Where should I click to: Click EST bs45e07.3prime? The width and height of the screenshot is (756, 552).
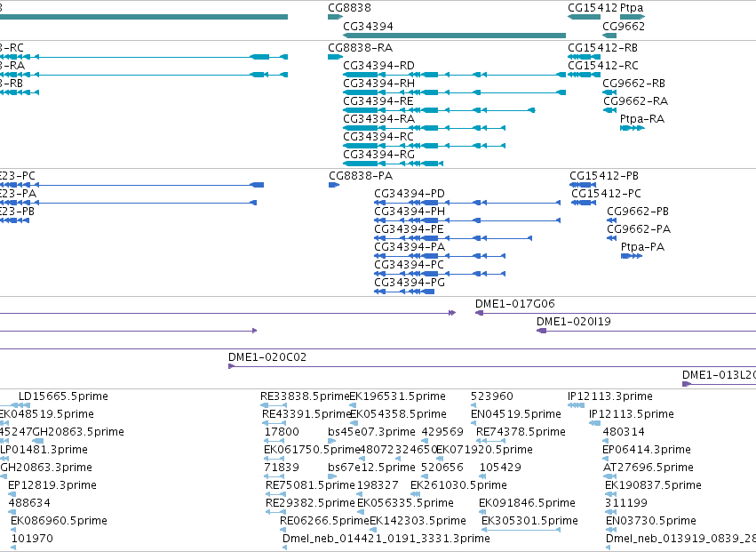coord(371,432)
